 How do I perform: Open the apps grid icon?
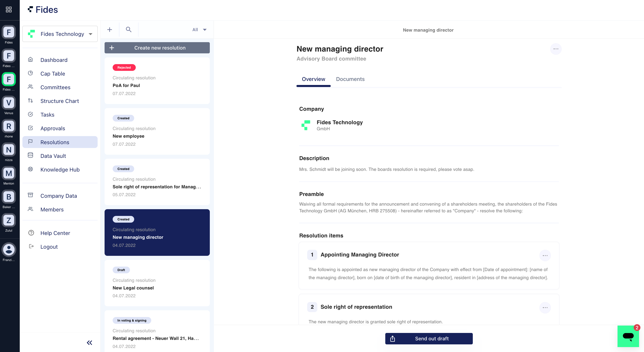click(x=9, y=9)
